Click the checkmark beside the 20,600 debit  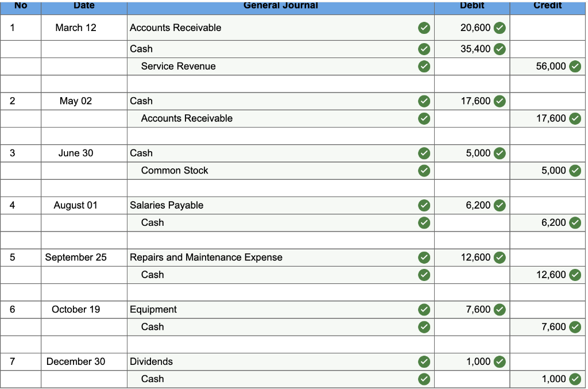click(499, 28)
